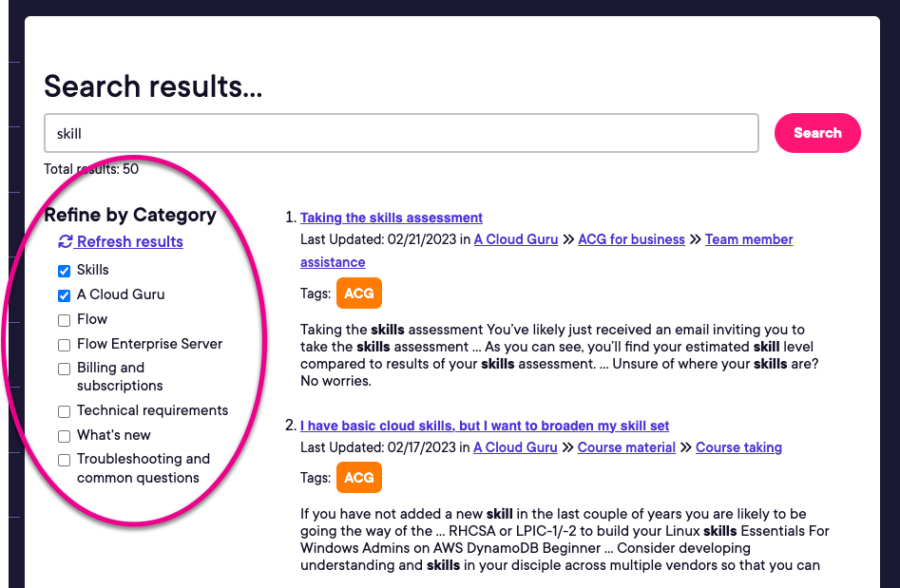Disable the Skills category filter
The width and height of the screenshot is (900, 588).
[x=64, y=271]
